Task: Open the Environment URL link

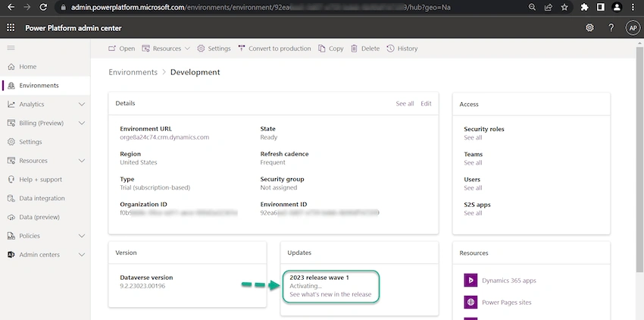Action: pyautogui.click(x=164, y=137)
